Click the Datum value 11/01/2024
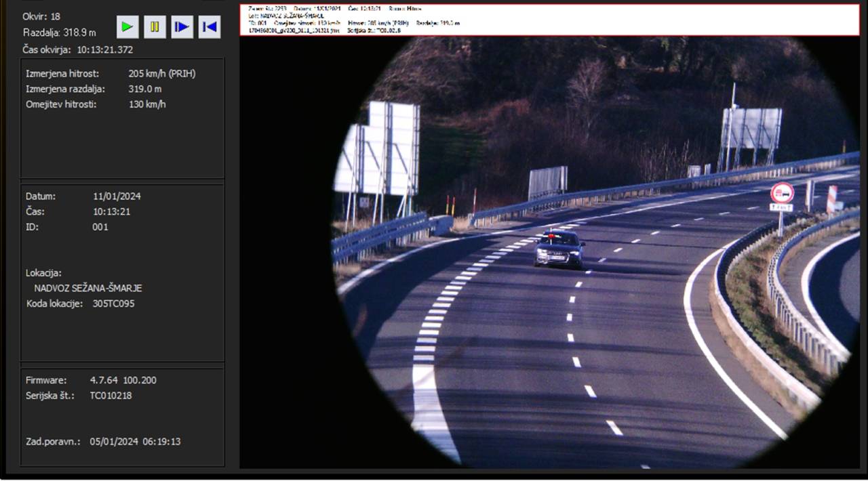This screenshot has height=481, width=868. (117, 196)
